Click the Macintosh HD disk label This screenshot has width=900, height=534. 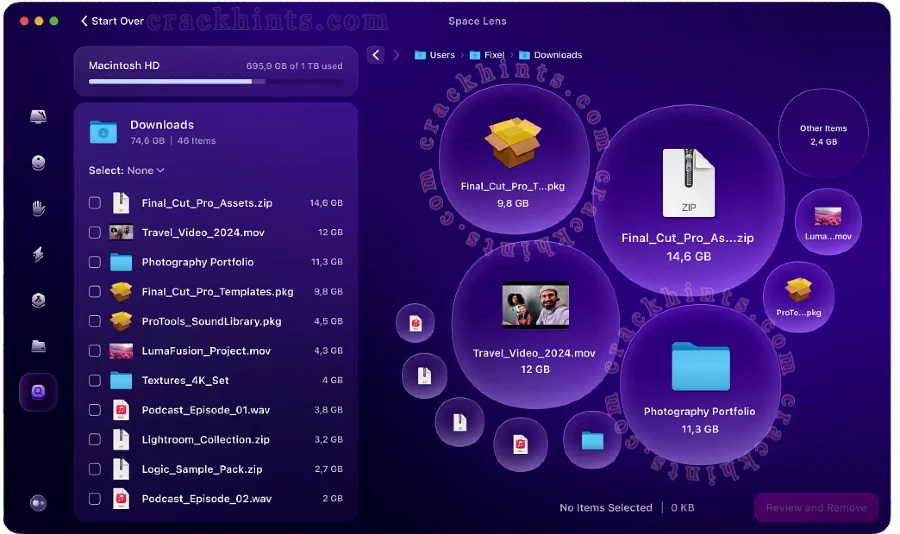point(124,65)
